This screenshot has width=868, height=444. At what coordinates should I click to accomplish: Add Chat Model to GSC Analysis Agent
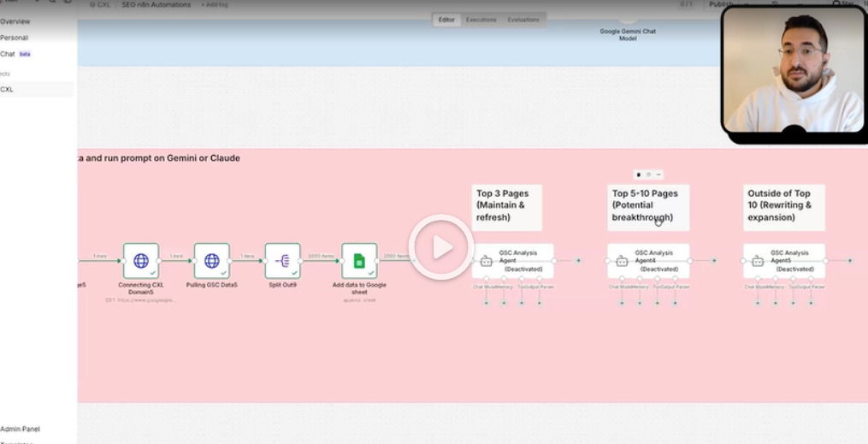point(486,303)
